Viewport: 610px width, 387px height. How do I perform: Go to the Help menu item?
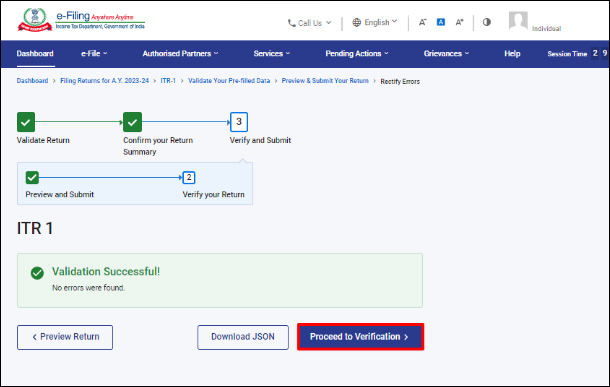coord(512,54)
